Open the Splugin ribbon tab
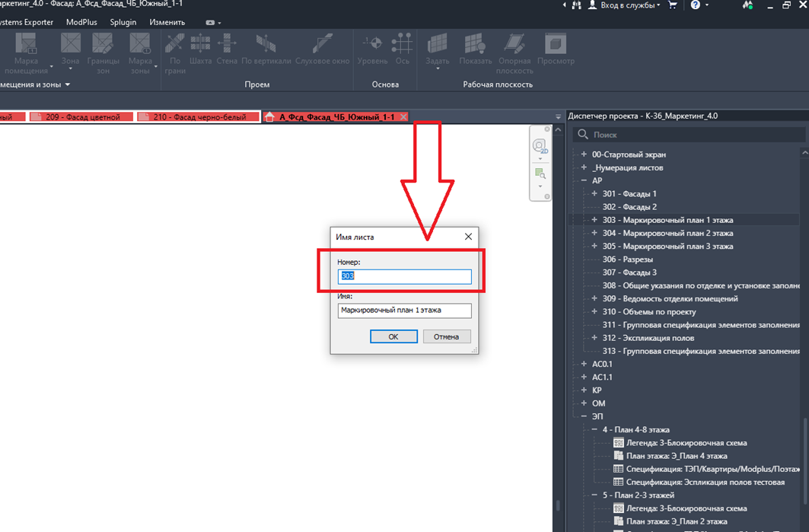 pyautogui.click(x=123, y=22)
